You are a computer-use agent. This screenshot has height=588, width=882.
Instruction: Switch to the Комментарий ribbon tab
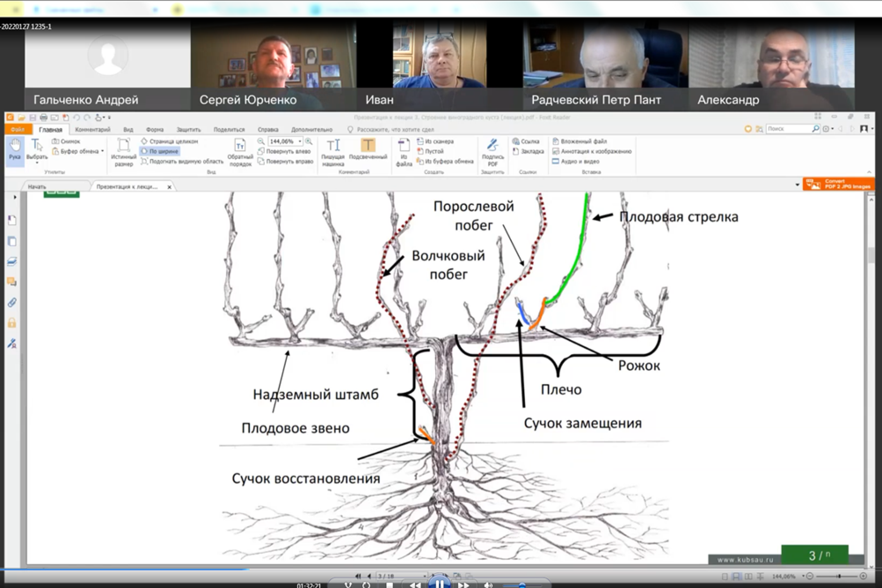point(92,130)
